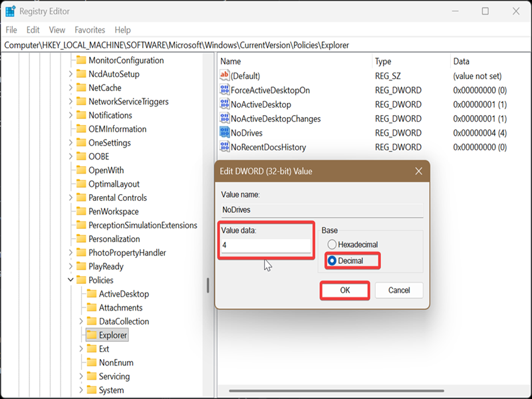Sort values by the Data column header
Image resolution: width=532 pixels, height=399 pixels.
click(491, 61)
